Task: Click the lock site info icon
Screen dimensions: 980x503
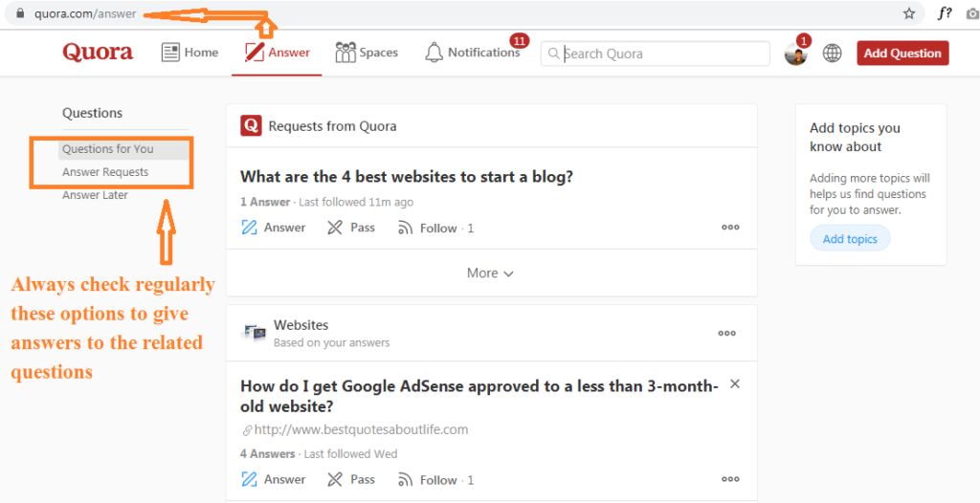Action: click(x=20, y=13)
